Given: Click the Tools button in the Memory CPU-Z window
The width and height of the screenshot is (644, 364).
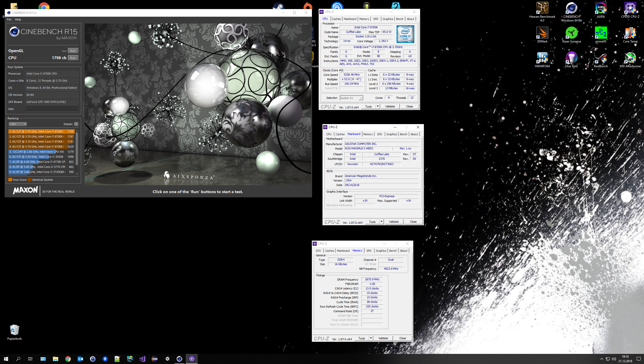Looking at the screenshot, I should [x=362, y=338].
